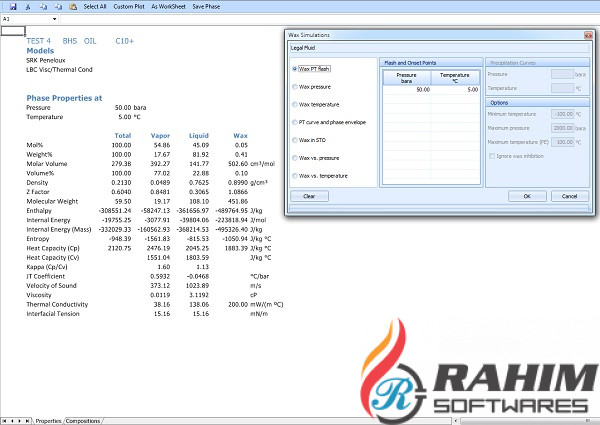Enable Ignore wax inhibition checkbox
Viewport: 600px width, 425px height.
pos(491,154)
